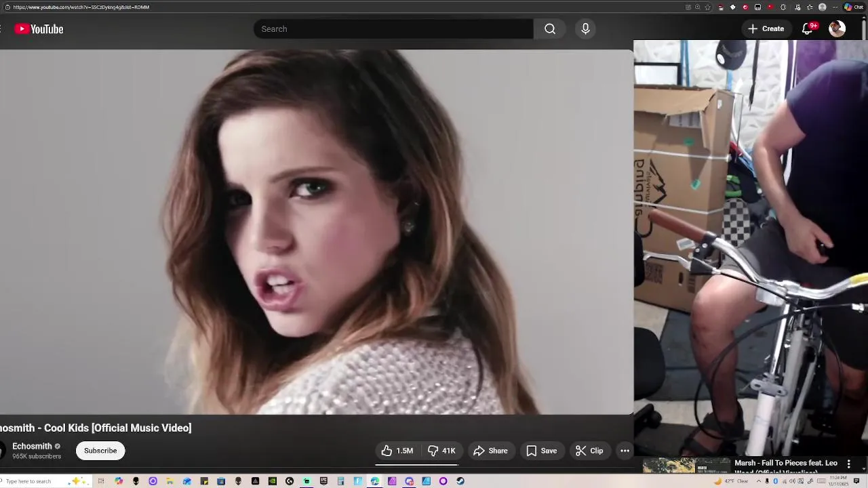The image size is (868, 488).
Task: Click the browser address bar URL
Action: point(81,7)
